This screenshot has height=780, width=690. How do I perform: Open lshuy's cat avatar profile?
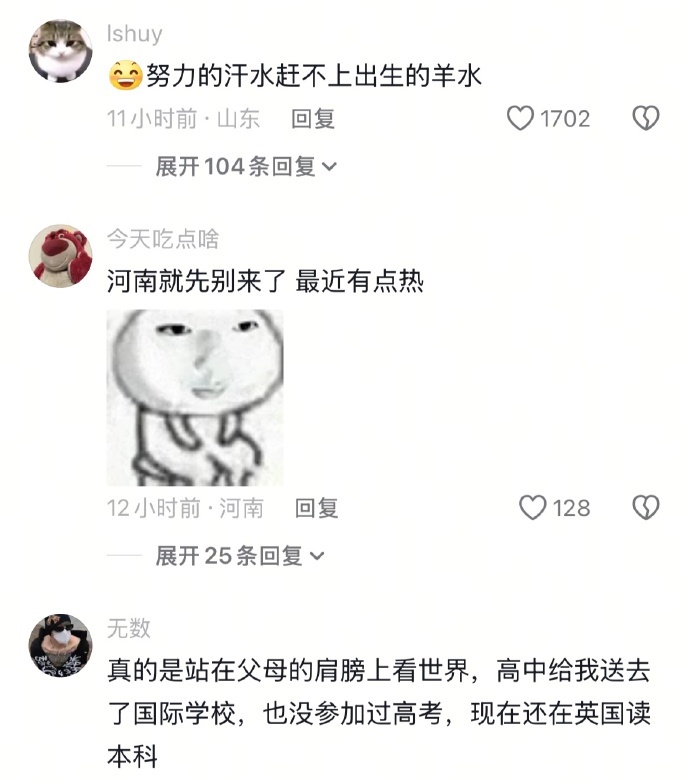tap(61, 51)
